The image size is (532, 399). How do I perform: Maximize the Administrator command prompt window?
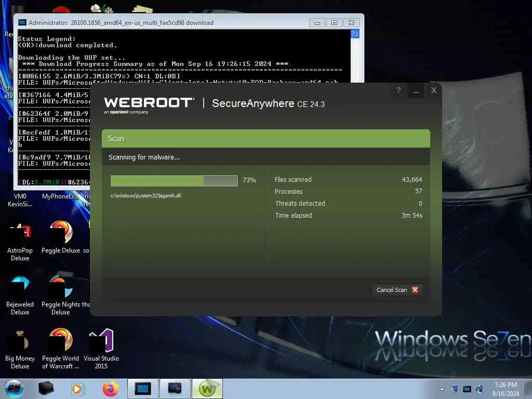point(334,23)
